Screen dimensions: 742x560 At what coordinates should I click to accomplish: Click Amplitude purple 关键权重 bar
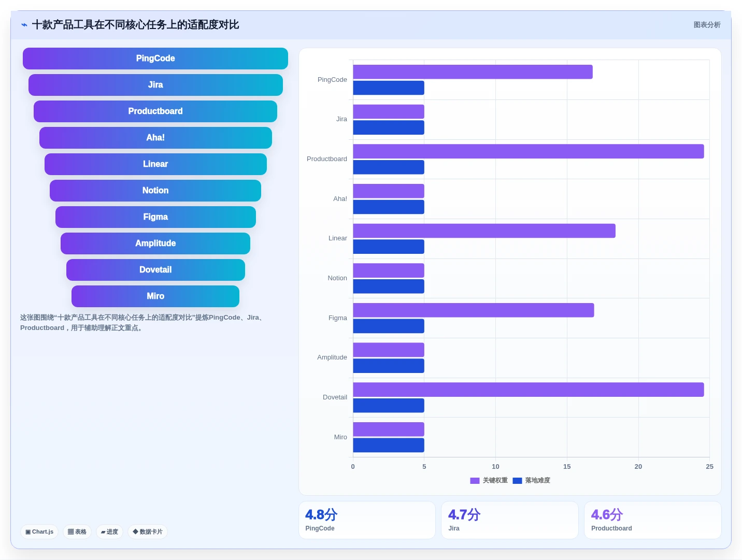pos(389,350)
